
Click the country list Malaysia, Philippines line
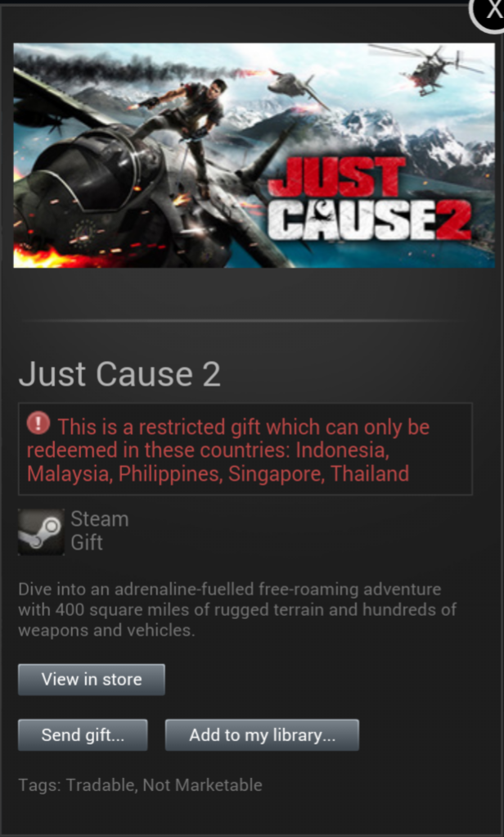point(218,473)
